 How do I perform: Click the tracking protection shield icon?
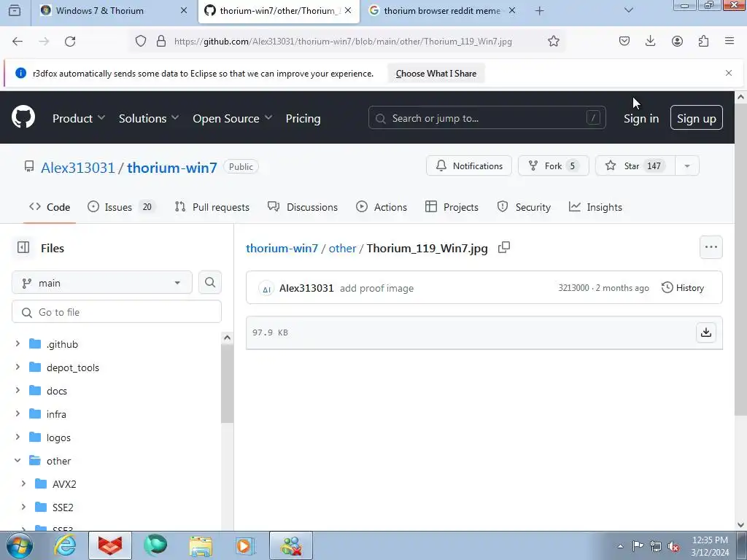(141, 42)
